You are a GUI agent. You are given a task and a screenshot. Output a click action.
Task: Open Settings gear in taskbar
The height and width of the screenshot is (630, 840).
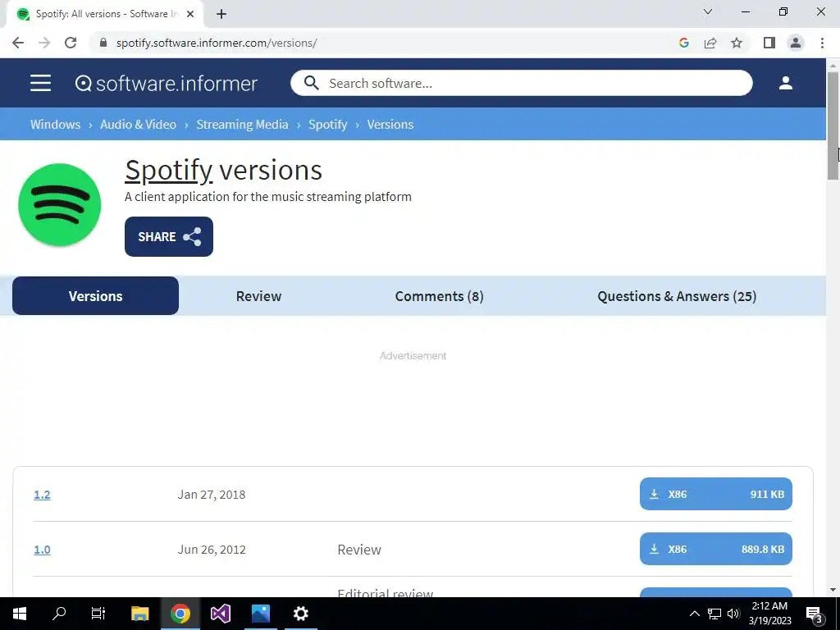pos(300,614)
